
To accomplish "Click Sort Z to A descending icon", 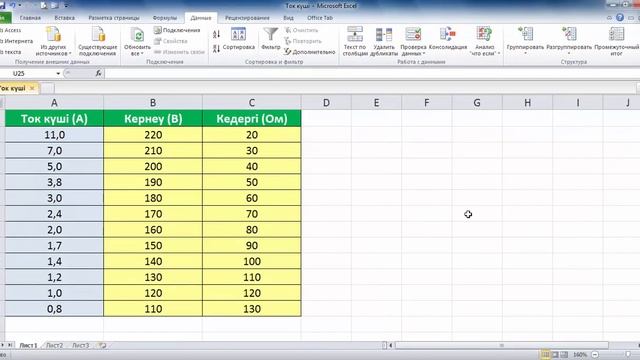I will click(216, 49).
